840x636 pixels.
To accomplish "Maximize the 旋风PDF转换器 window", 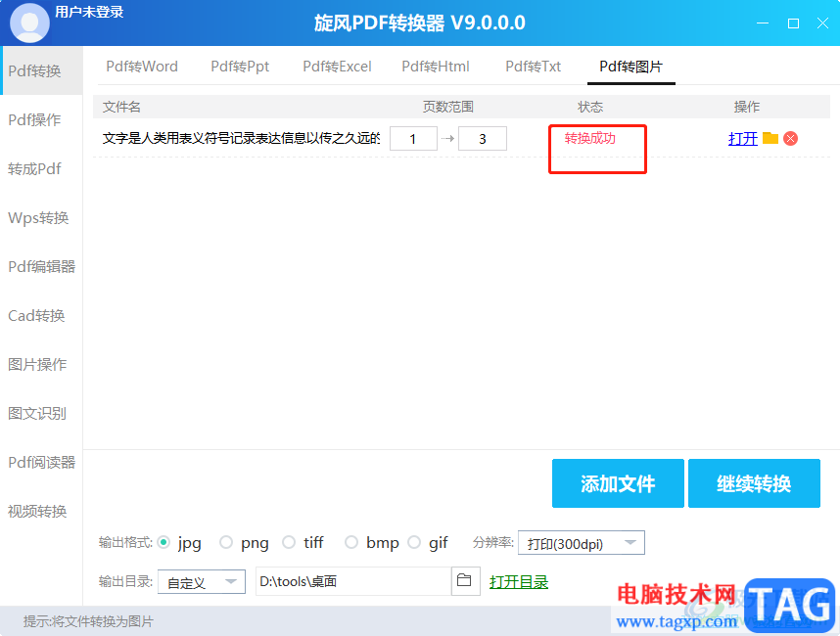I will 793,23.
